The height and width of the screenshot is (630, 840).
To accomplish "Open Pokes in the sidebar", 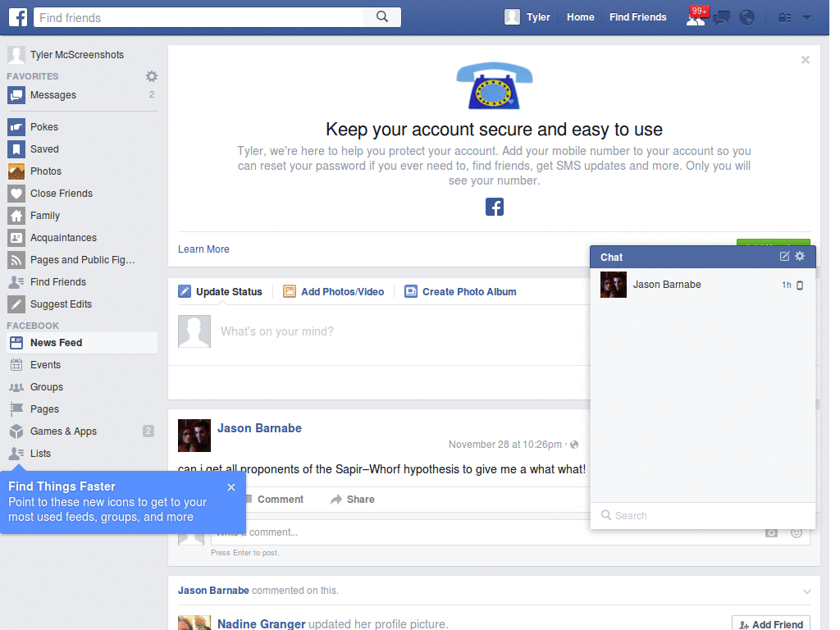I will coord(82,127).
